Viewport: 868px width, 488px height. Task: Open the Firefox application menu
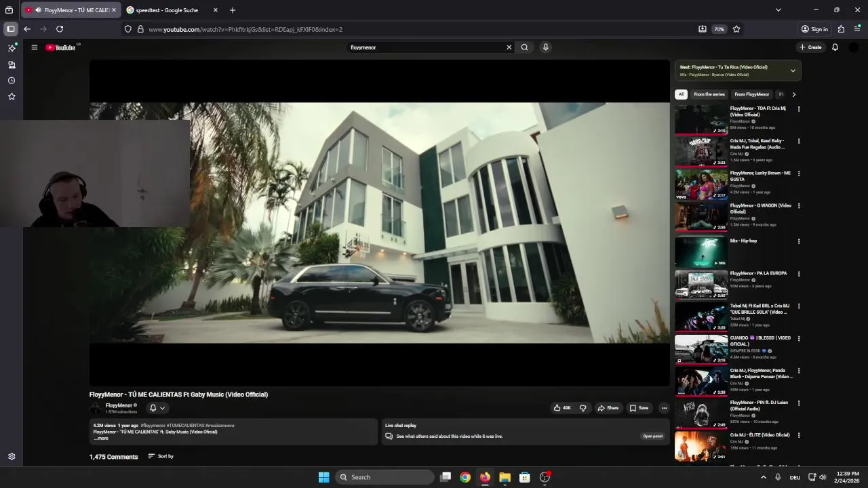pyautogui.click(x=857, y=29)
